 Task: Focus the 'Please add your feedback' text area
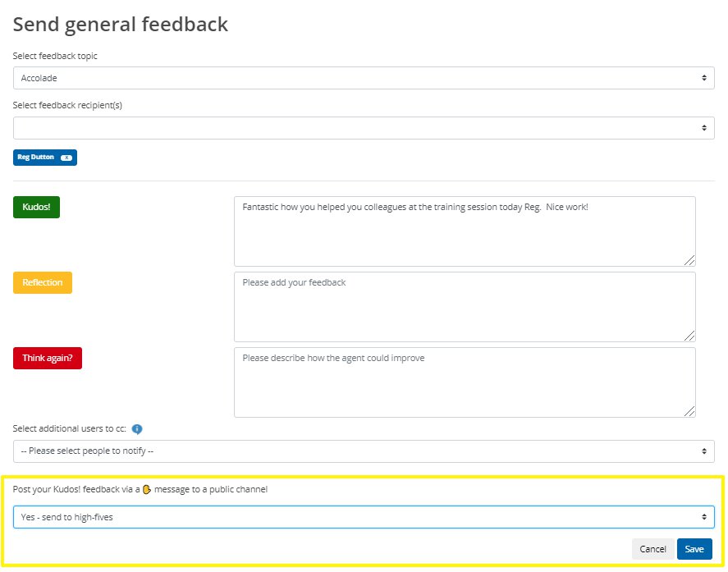pyautogui.click(x=465, y=308)
